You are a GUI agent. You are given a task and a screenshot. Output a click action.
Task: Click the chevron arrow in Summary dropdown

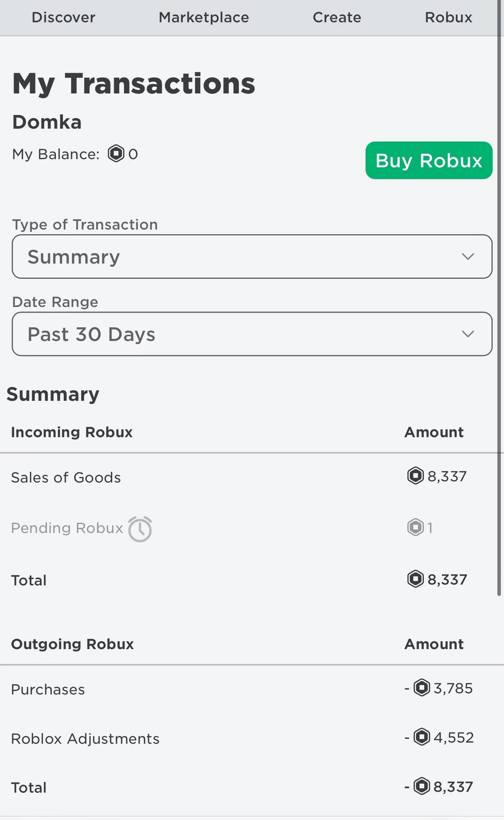468,257
